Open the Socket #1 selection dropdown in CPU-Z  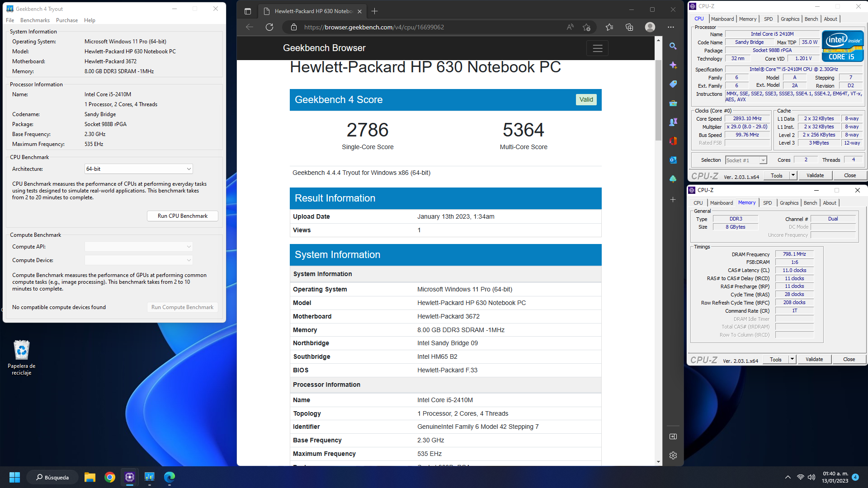(x=746, y=160)
